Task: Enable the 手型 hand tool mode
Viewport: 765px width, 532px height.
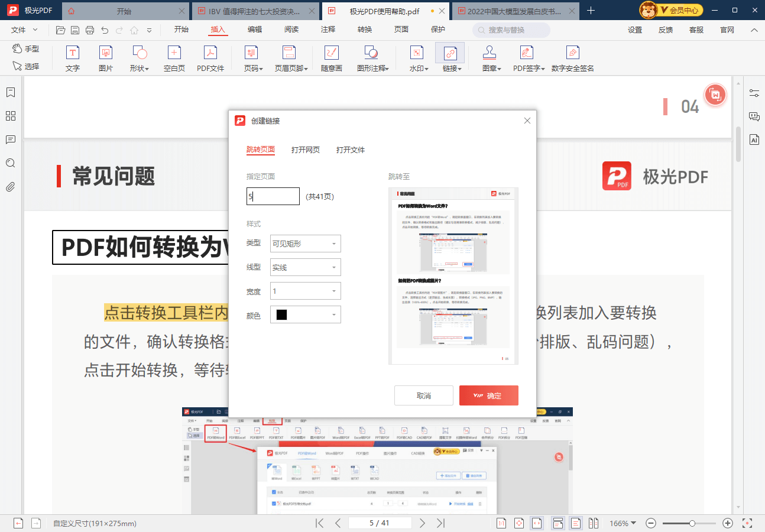Action: click(x=26, y=49)
